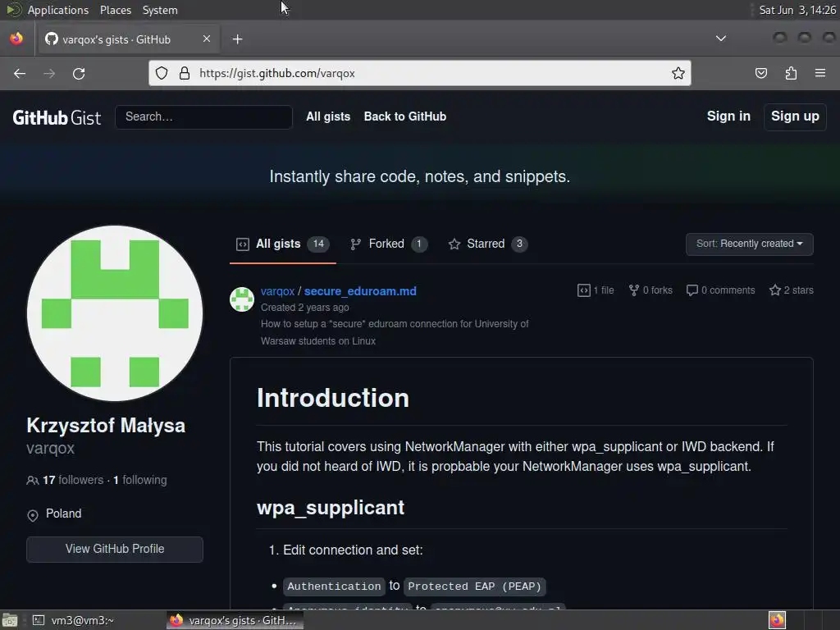Click the 0 comments link
This screenshot has height=630, width=840.
pos(720,290)
